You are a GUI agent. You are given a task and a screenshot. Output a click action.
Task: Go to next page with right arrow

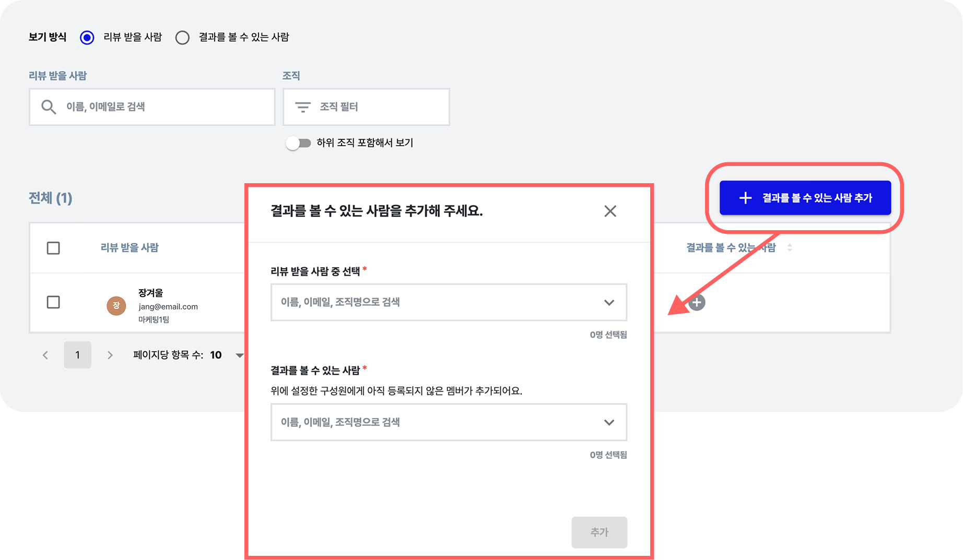(x=110, y=355)
